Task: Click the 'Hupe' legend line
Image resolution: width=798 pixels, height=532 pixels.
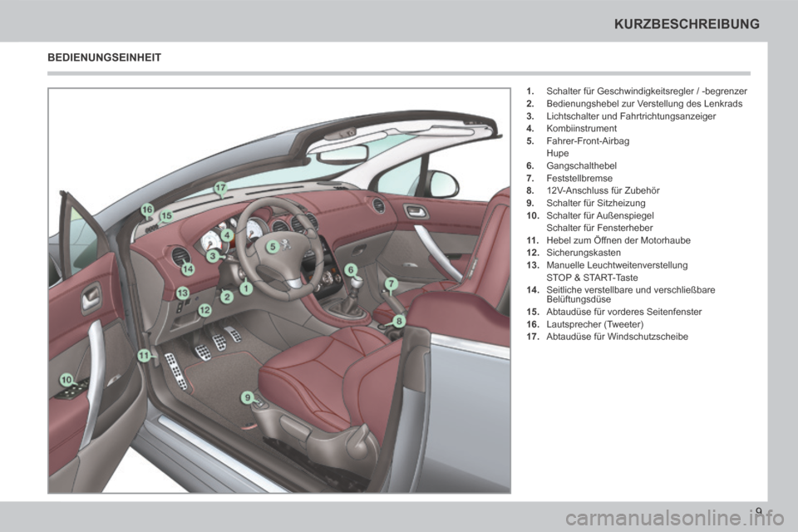Action: [x=557, y=153]
